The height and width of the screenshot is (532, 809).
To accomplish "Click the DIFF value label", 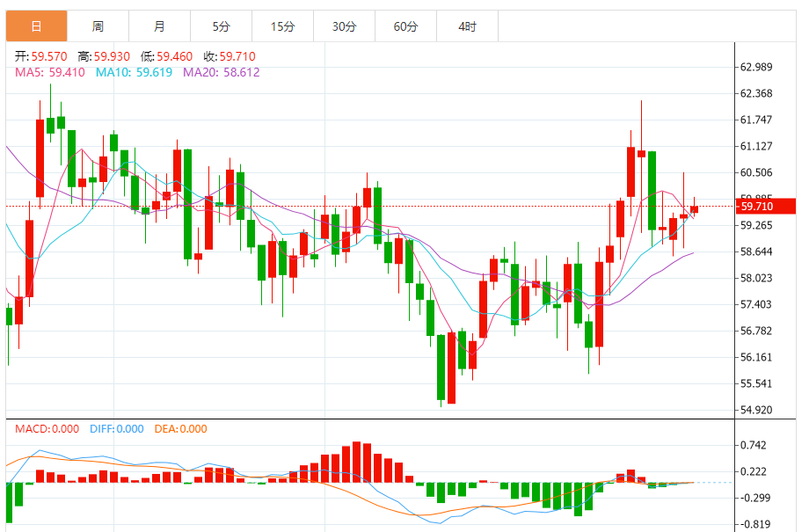I will [116, 429].
